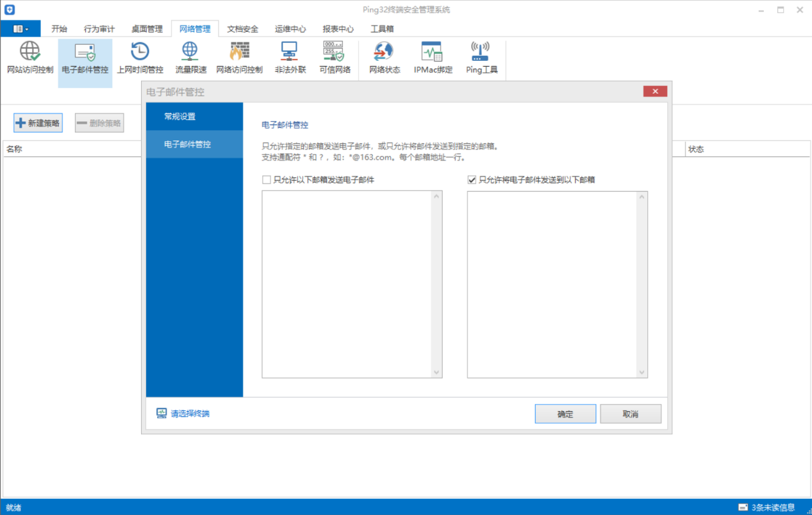This screenshot has width=812, height=515.
Task: Open 3条未读信息 mail icon in status bar
Action: (x=743, y=507)
